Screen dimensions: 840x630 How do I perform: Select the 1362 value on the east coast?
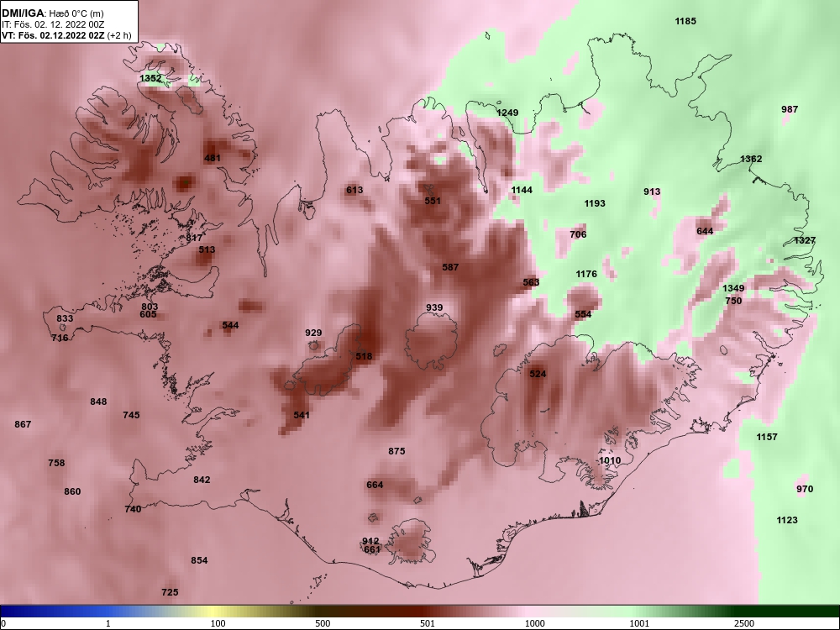pyautogui.click(x=751, y=159)
